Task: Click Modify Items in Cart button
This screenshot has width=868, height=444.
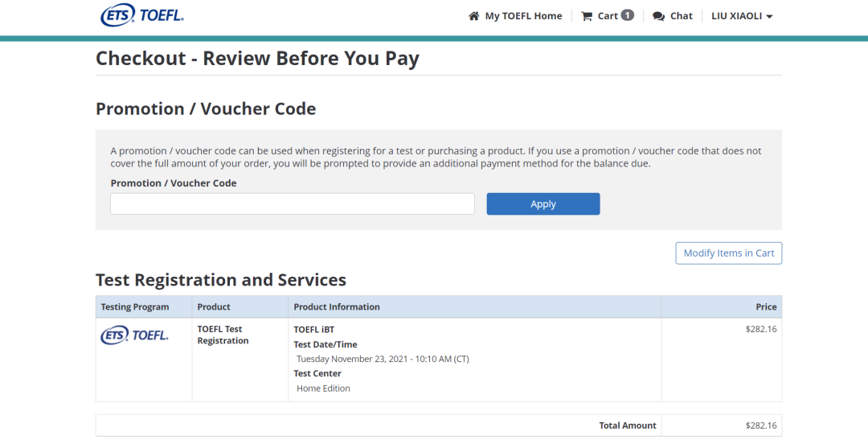Action: tap(728, 253)
